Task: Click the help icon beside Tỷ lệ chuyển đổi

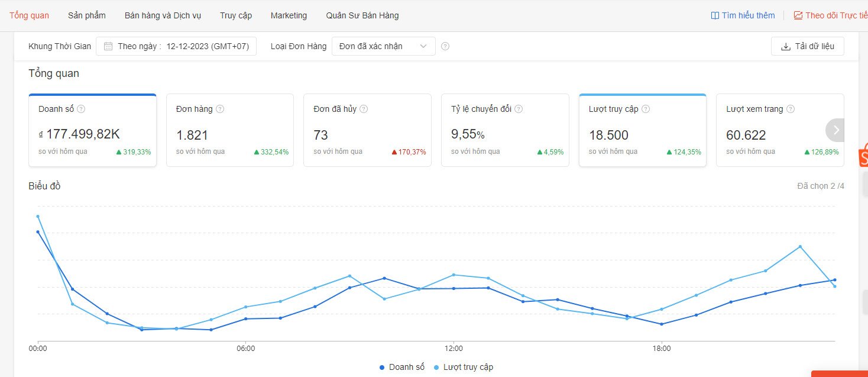Action: click(519, 109)
